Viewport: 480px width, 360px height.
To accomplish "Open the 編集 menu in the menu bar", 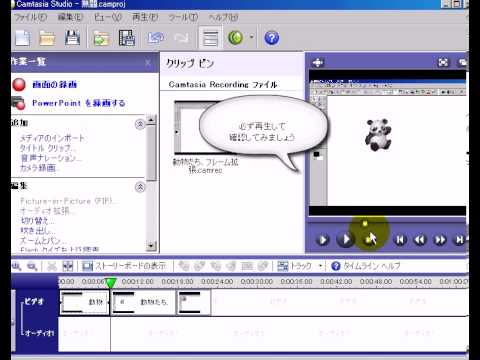I will coord(70,17).
